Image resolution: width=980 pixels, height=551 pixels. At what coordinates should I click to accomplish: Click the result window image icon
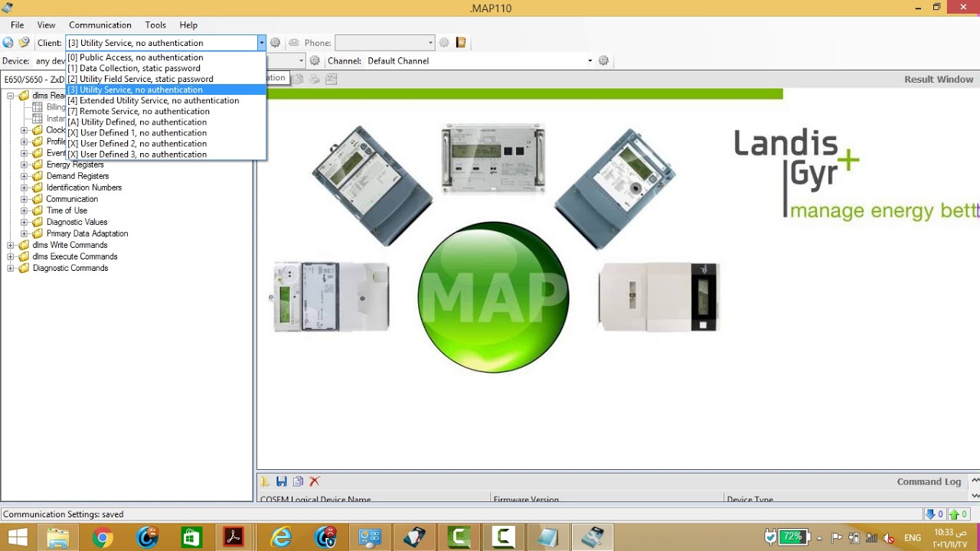click(332, 79)
